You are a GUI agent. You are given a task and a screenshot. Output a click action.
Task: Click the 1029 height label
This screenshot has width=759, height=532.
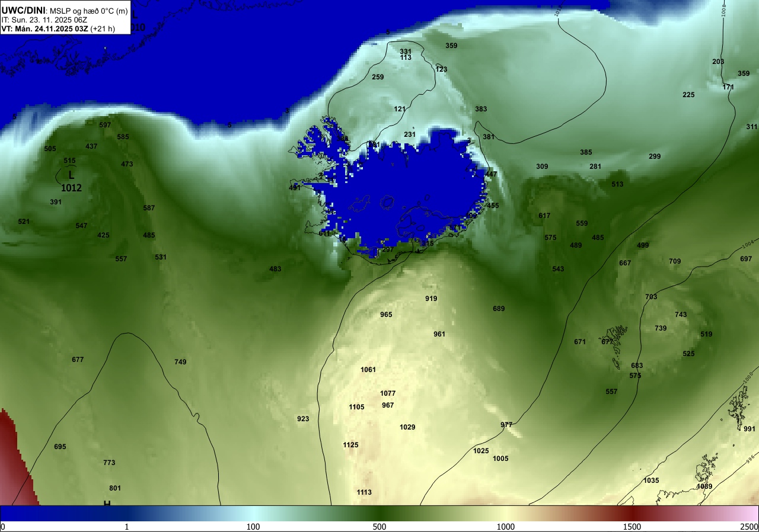click(x=407, y=427)
